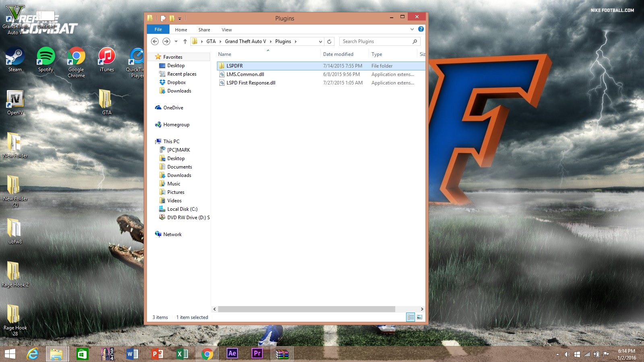Switch to large icons view
The image size is (644, 362).
point(419,317)
